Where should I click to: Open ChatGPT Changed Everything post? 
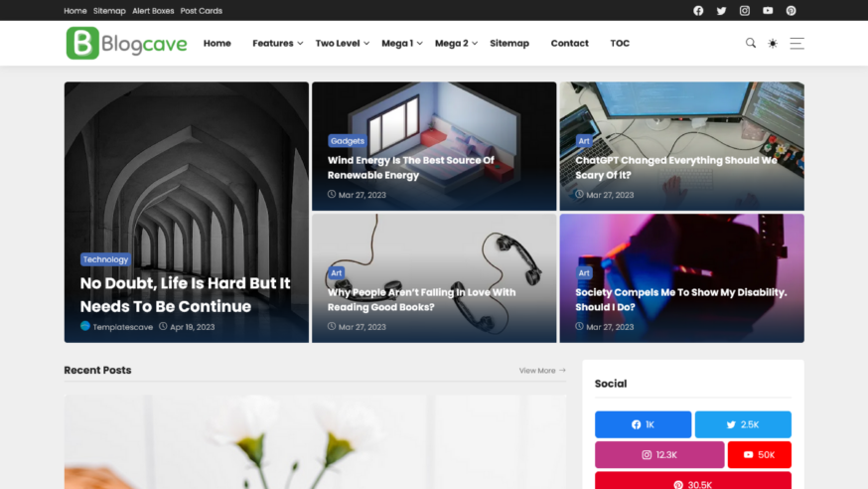point(676,167)
